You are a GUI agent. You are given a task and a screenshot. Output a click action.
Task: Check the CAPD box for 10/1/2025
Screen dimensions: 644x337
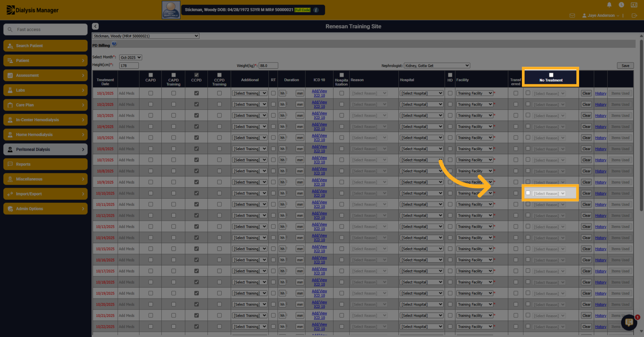[x=151, y=93]
